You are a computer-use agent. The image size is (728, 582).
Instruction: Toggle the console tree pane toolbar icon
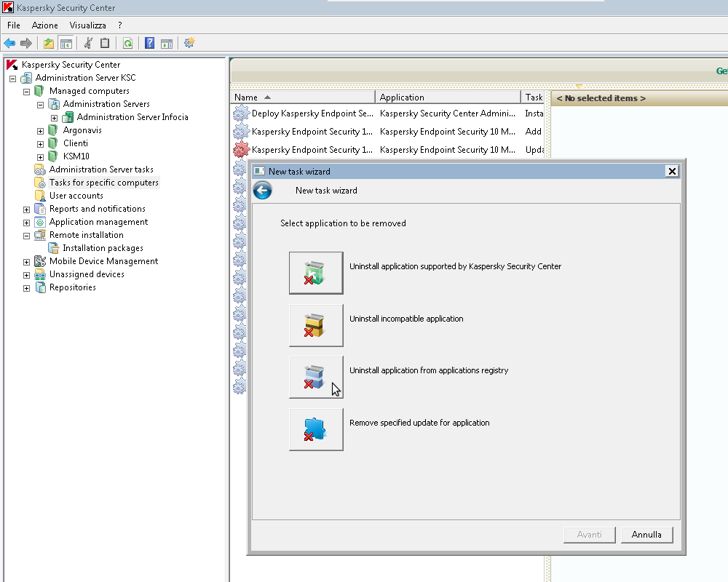[66, 43]
